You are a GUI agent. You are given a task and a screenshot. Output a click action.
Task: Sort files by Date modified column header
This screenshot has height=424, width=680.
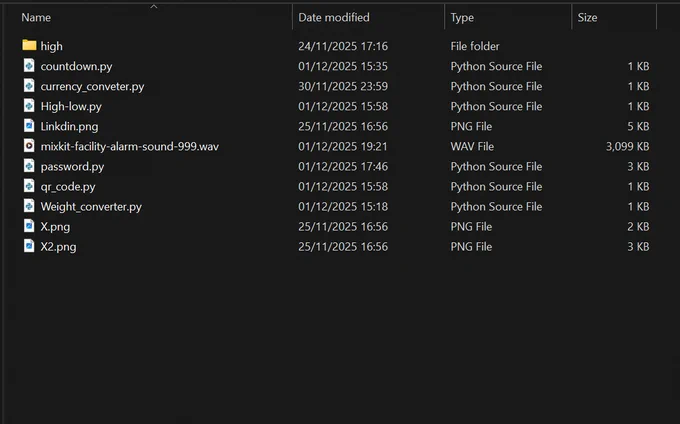coord(334,17)
